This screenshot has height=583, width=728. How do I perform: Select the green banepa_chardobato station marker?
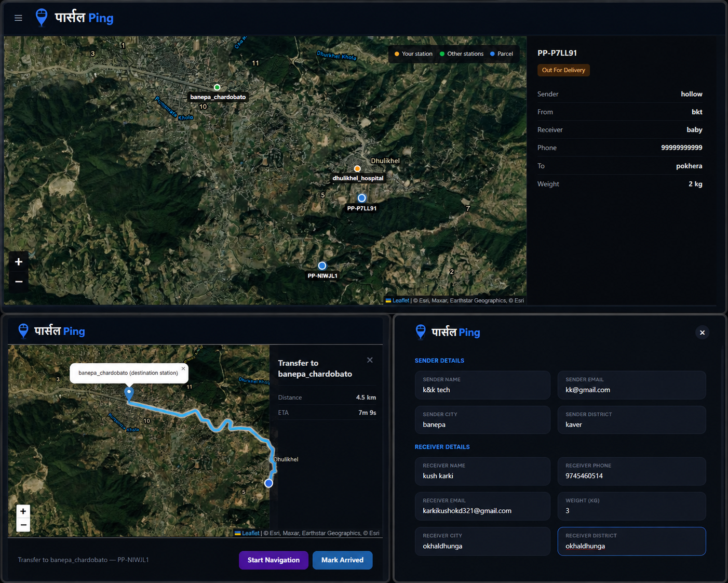click(217, 87)
